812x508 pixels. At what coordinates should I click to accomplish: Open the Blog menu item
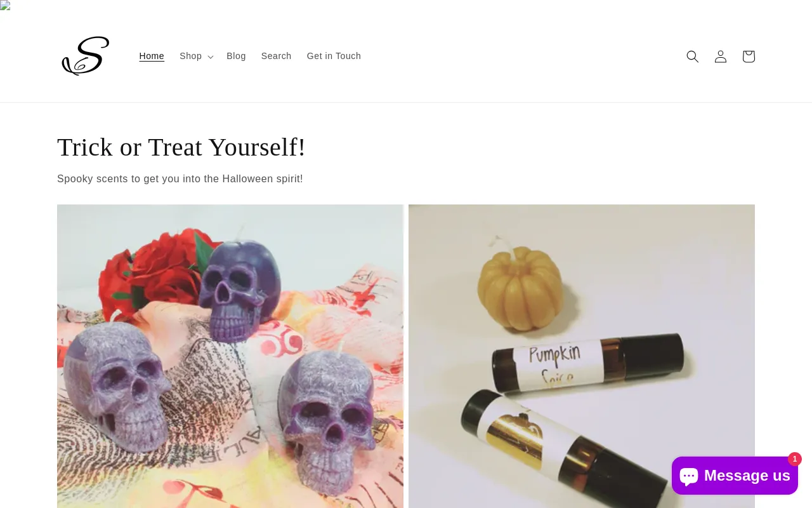(x=236, y=56)
